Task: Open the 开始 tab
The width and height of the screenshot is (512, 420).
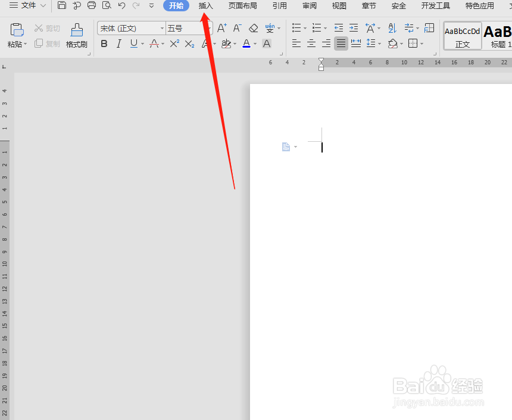Action: coord(176,5)
